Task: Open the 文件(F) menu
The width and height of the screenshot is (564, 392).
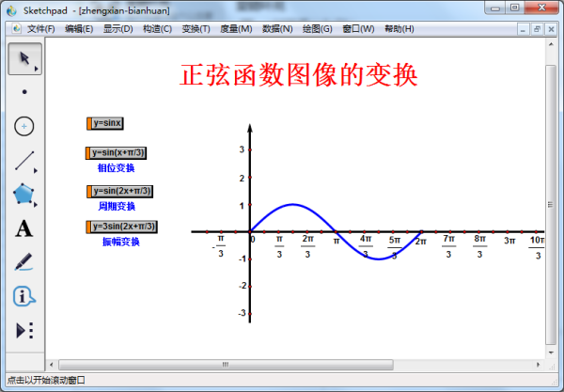Action: pyautogui.click(x=40, y=29)
